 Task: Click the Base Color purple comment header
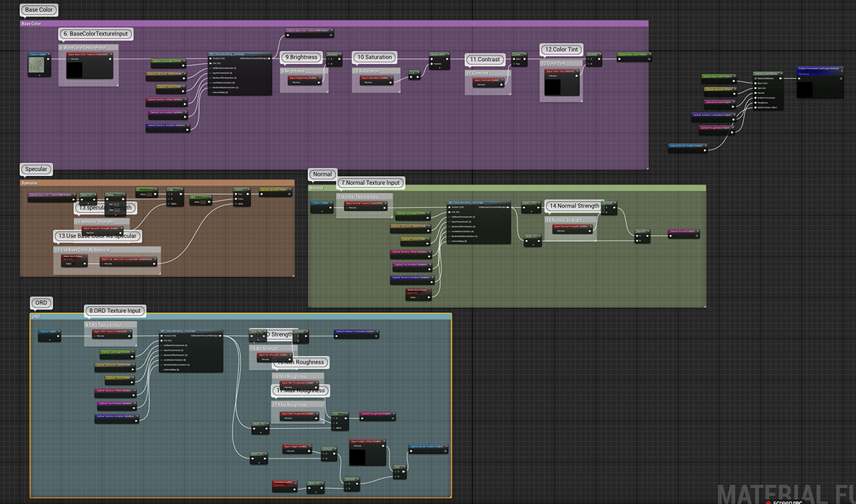pos(334,24)
